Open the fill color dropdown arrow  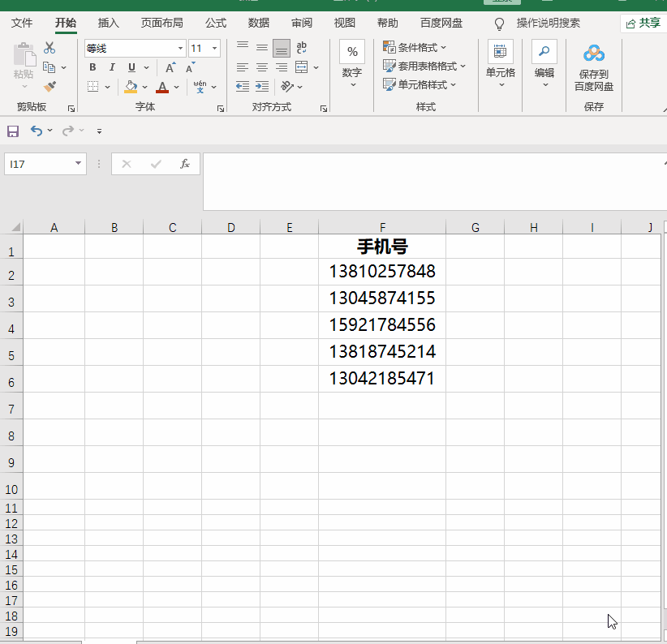coord(145,87)
